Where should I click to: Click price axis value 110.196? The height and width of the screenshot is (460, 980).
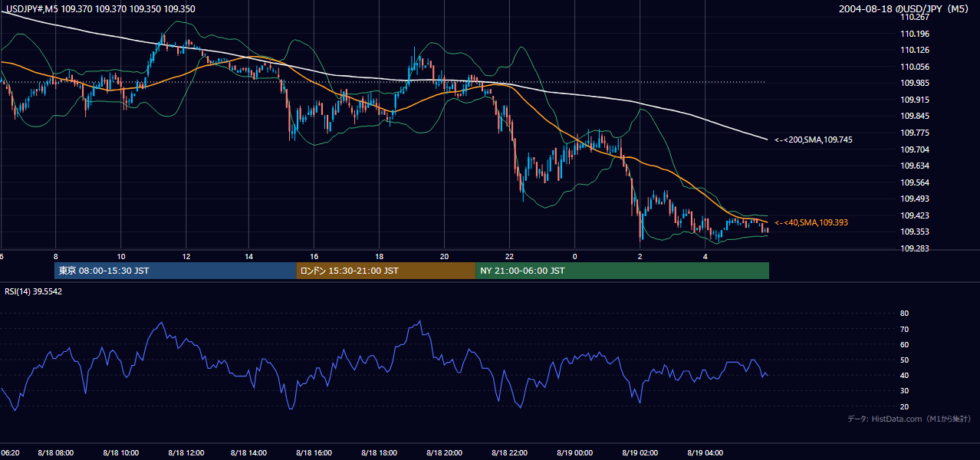click(916, 34)
